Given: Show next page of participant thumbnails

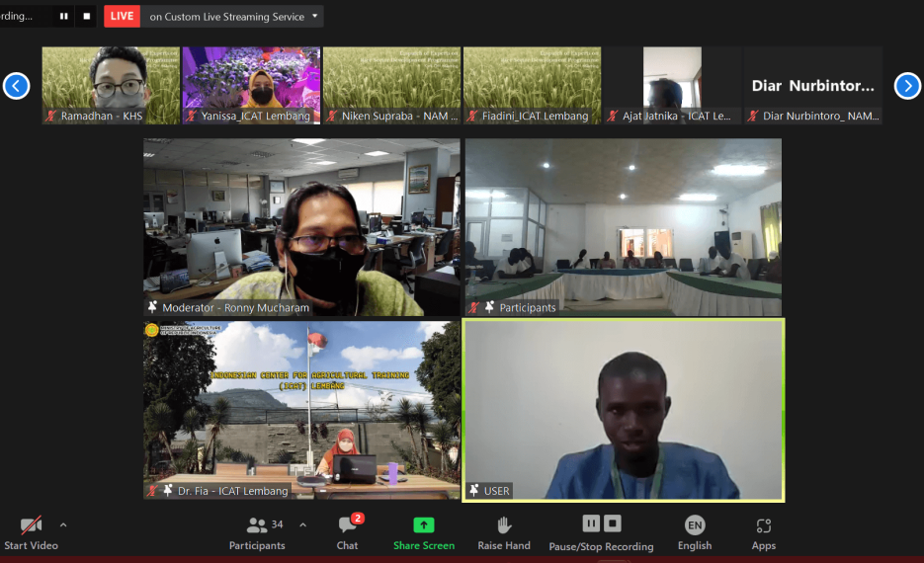Looking at the screenshot, I should [907, 86].
